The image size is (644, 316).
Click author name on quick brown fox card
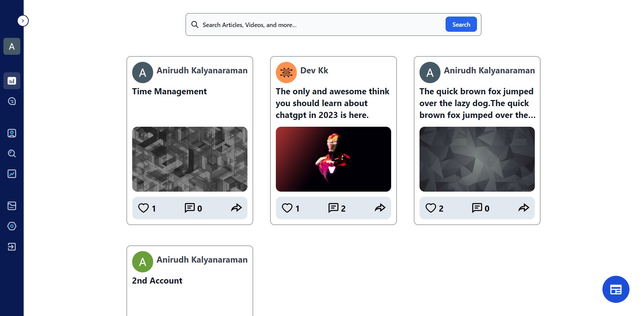(490, 71)
